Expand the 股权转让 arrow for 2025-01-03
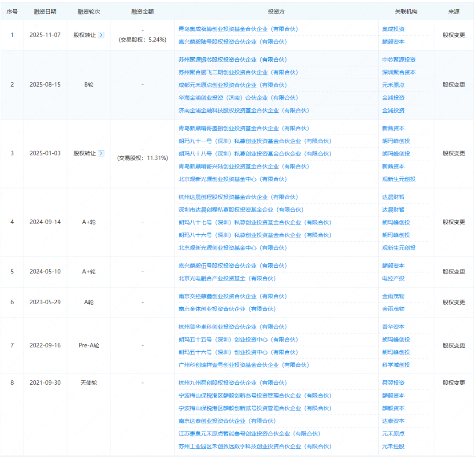 (101, 153)
